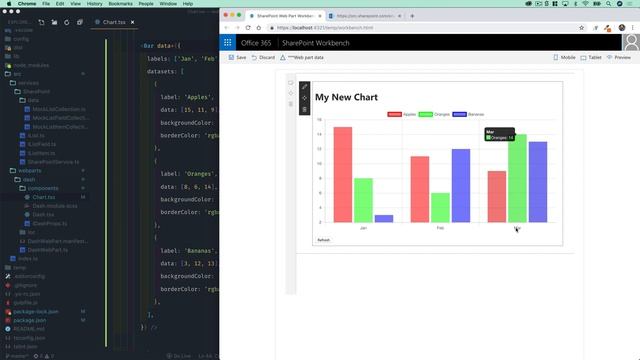Bookmark this page with the star icon
Image resolution: width=640 pixels, height=360 pixels.
[581, 28]
